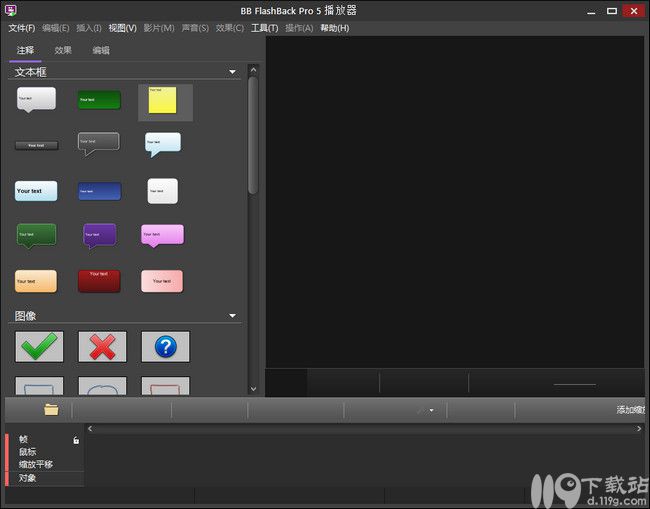Select the yellow sticky note text box

162,100
